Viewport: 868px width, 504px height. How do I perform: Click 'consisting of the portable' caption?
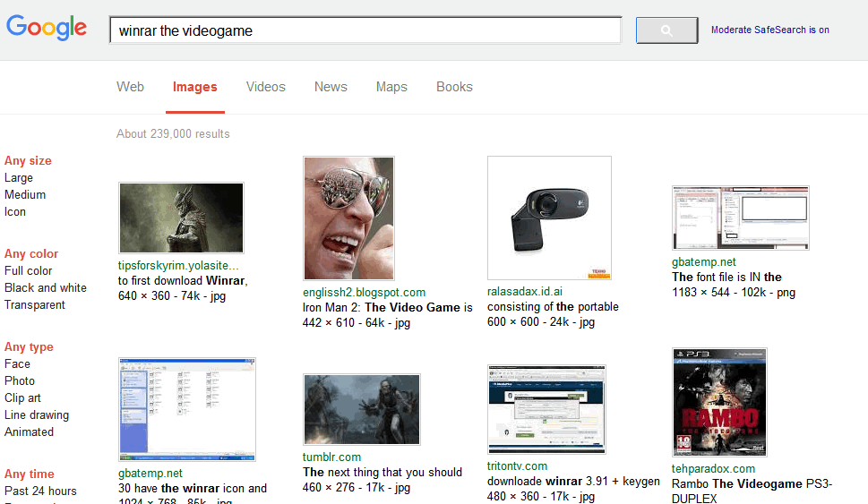[553, 306]
